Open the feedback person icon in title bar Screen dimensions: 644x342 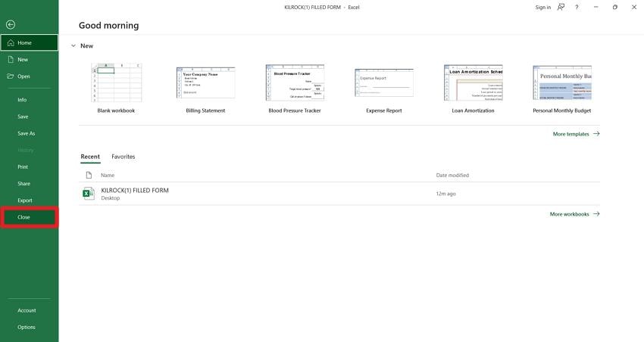pyautogui.click(x=561, y=8)
